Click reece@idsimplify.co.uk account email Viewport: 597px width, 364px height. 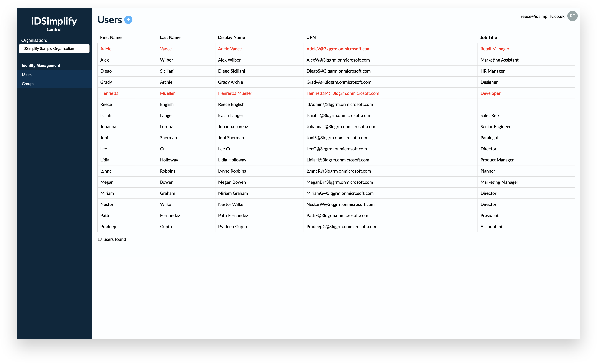(542, 16)
